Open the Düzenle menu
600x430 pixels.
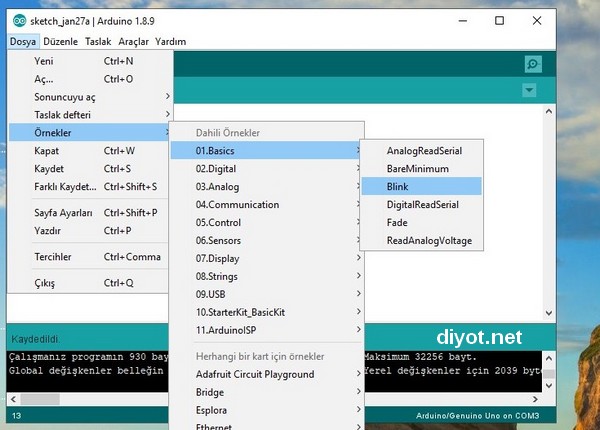click(60, 41)
